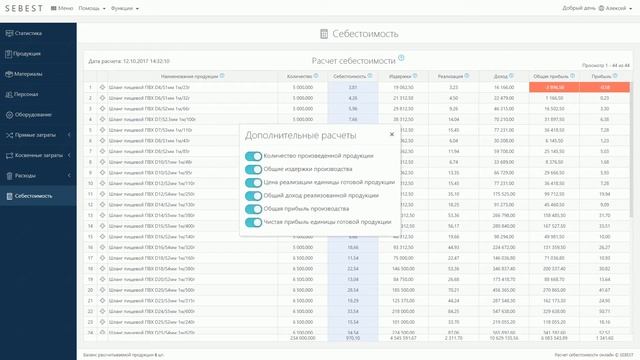
Task: Click info icon in Прибыль column header
Action: coord(615,76)
